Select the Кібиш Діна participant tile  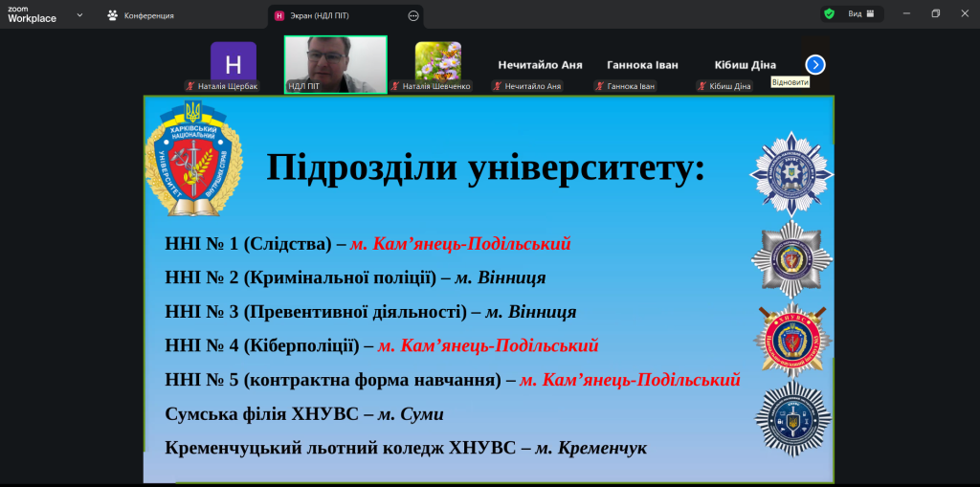[x=745, y=65]
